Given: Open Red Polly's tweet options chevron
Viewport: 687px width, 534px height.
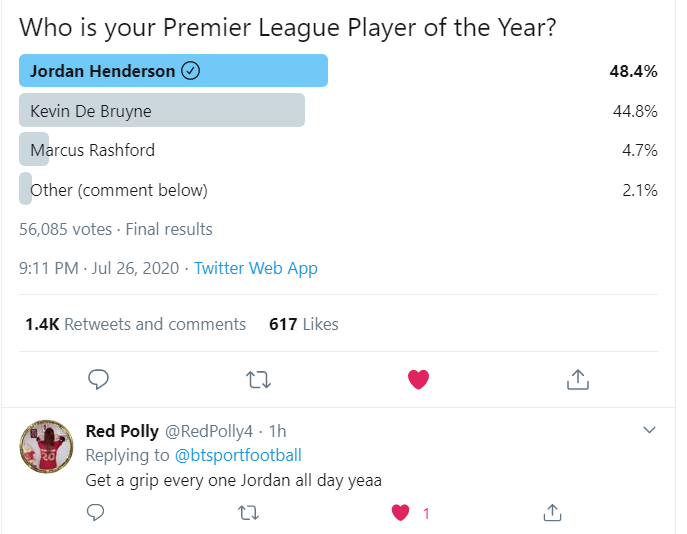Looking at the screenshot, I should [x=649, y=430].
